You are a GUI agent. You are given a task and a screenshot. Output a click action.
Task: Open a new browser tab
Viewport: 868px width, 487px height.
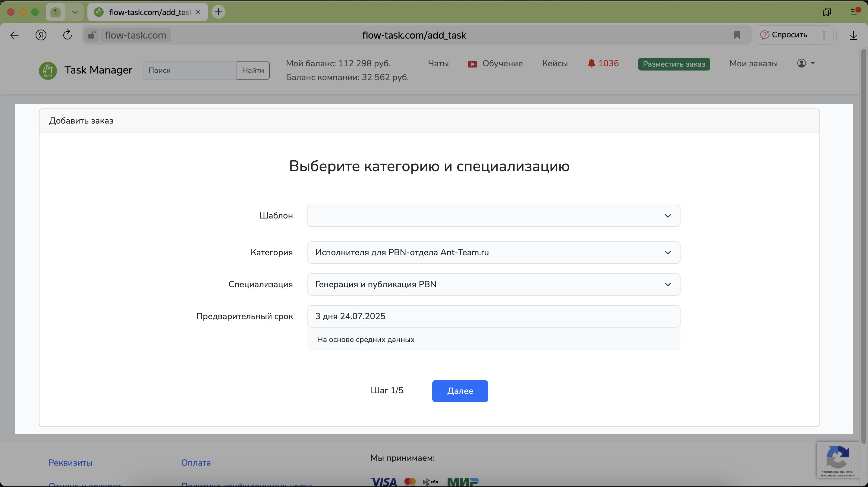tap(218, 12)
